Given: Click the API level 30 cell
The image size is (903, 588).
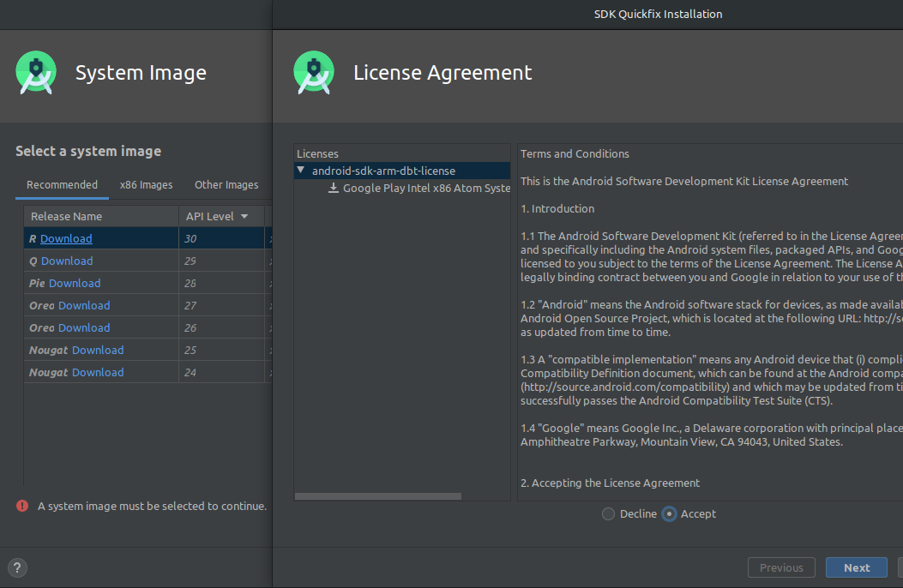Looking at the screenshot, I should [x=222, y=239].
